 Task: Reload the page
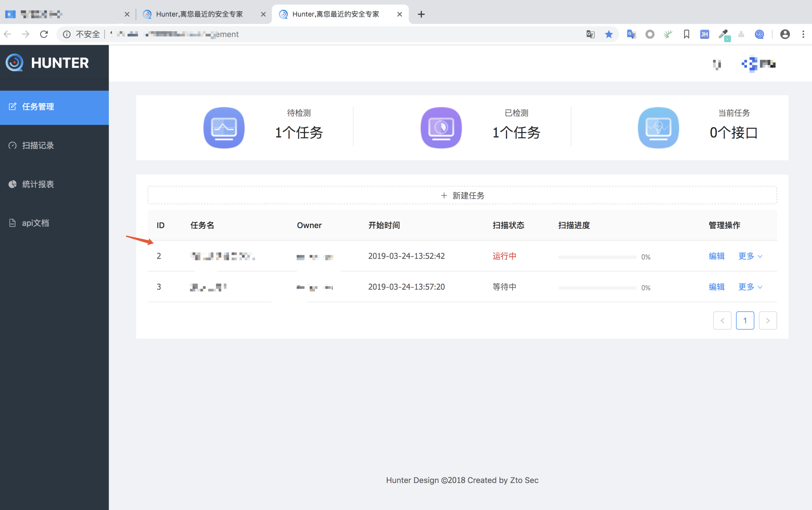point(44,34)
